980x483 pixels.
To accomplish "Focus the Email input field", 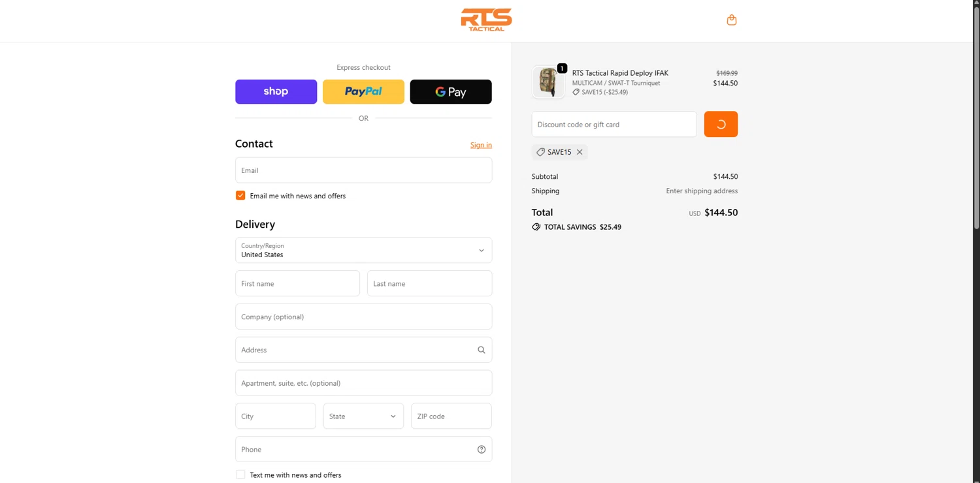I will coord(363,170).
